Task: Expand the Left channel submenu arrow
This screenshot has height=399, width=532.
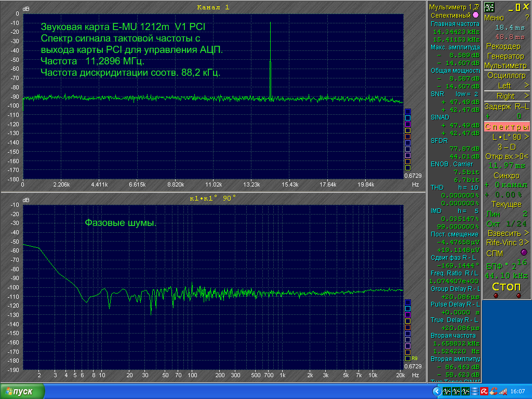Action: click(x=526, y=85)
